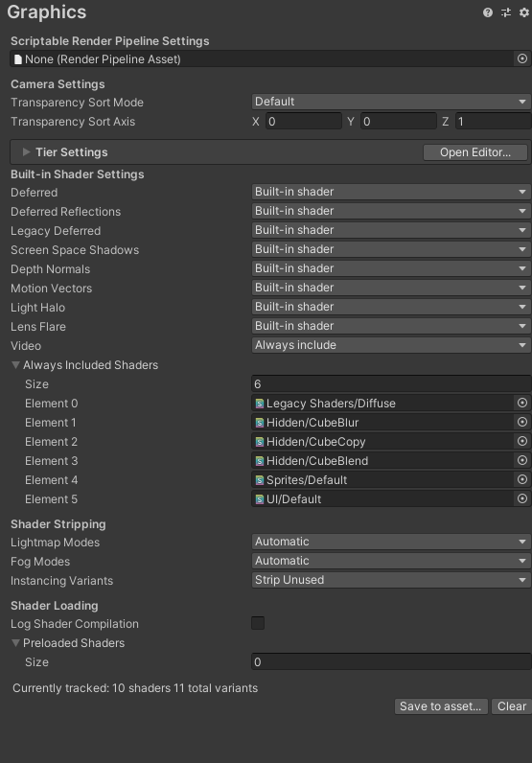Open object picker for Element 3 shader
The image size is (532, 763).
point(522,460)
